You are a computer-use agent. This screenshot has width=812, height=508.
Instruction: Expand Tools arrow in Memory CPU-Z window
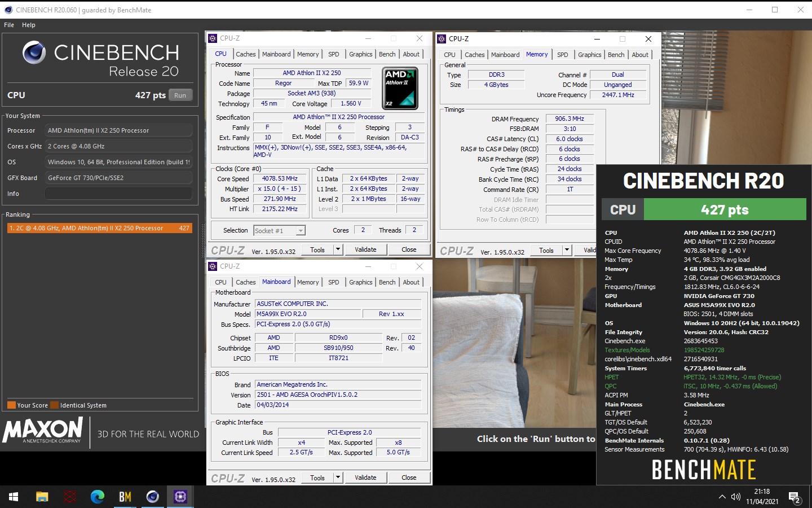pos(567,250)
